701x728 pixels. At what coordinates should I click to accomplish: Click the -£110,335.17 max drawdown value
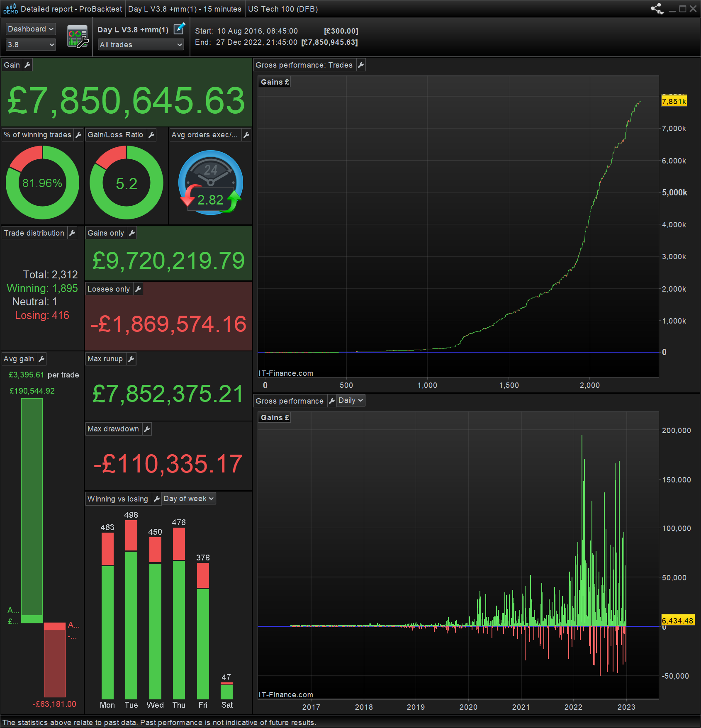168,464
